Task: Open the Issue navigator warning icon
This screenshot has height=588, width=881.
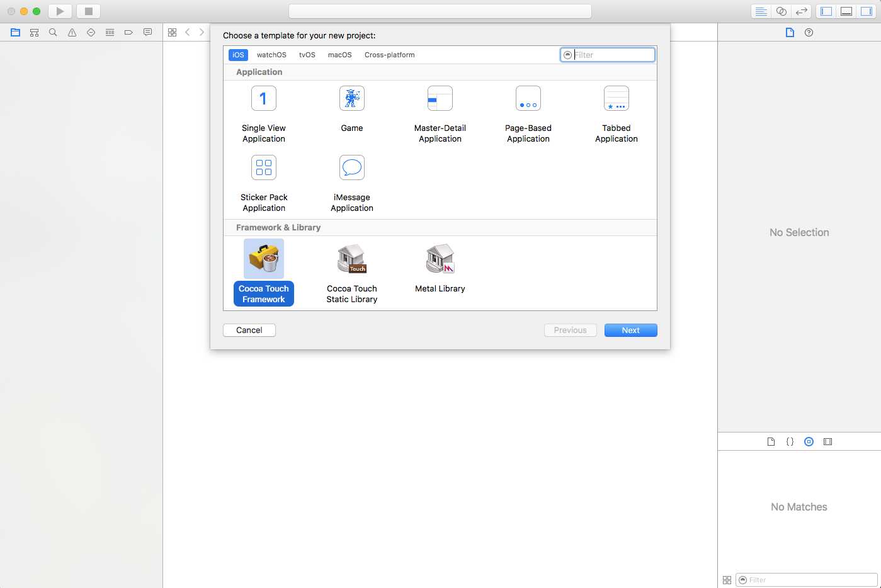Action: [72, 32]
